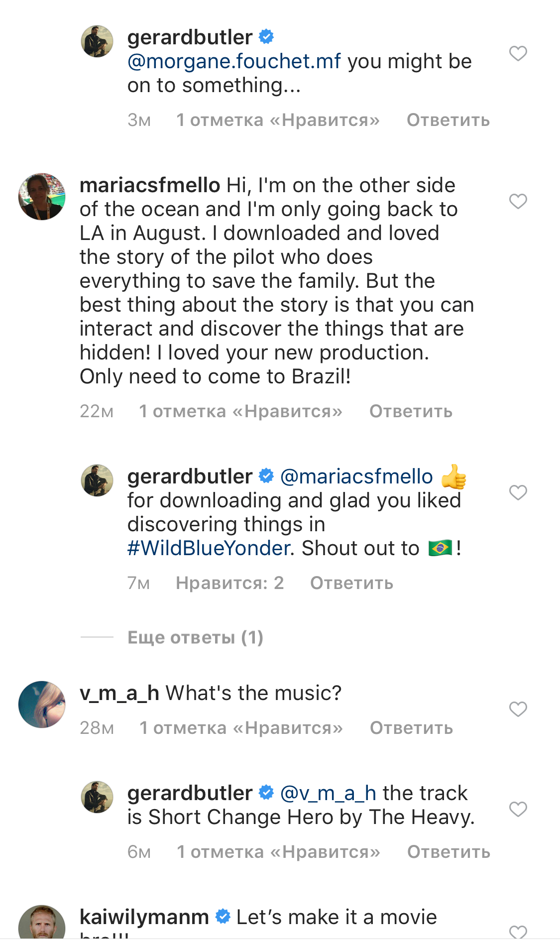Tap heart next to v_m_a_h's music question

coord(518,709)
